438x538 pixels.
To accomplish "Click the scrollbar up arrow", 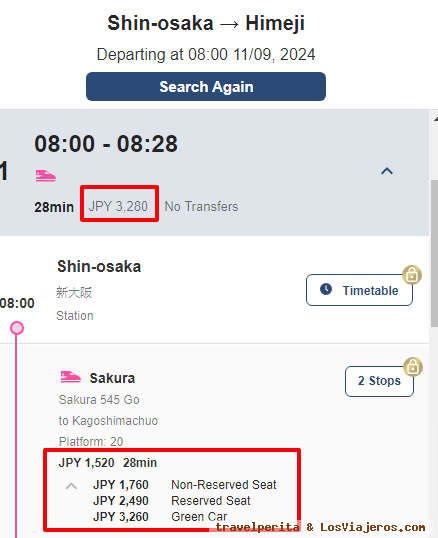I will [x=435, y=119].
